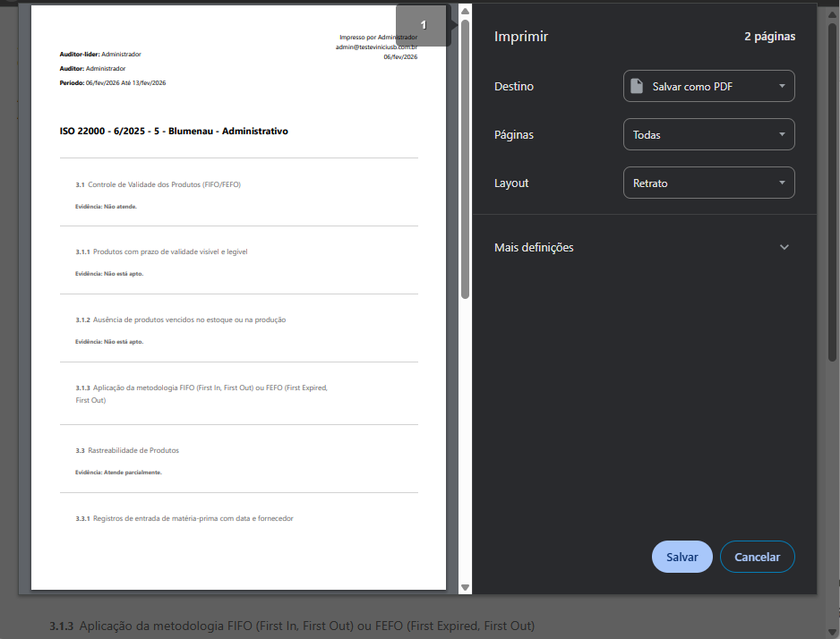The height and width of the screenshot is (639, 840).
Task: Click 'Evidência: Não atende.' text
Action: pos(106,207)
